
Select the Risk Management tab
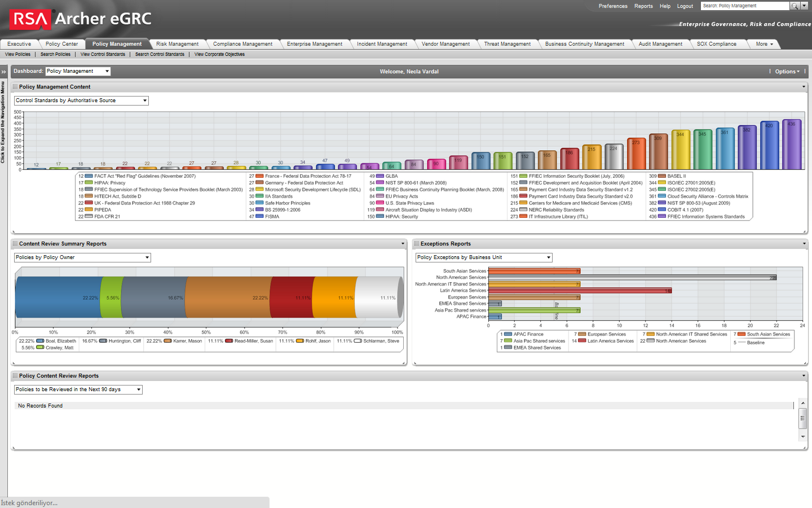point(177,44)
